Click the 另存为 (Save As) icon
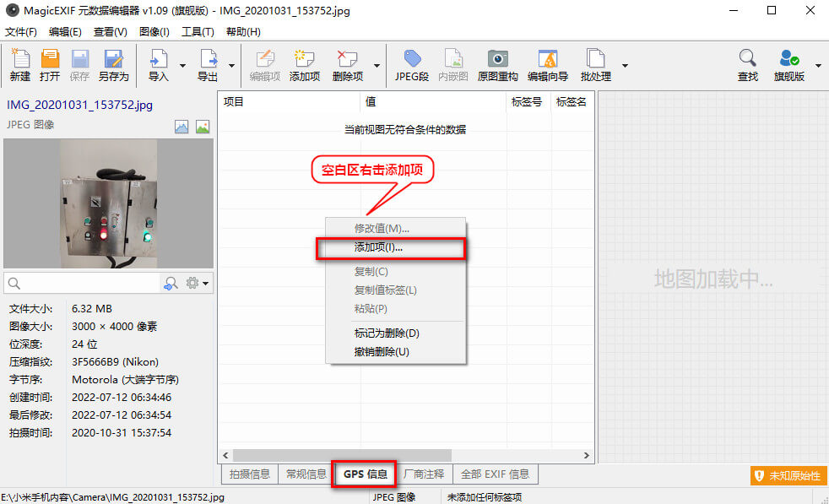 [113, 60]
